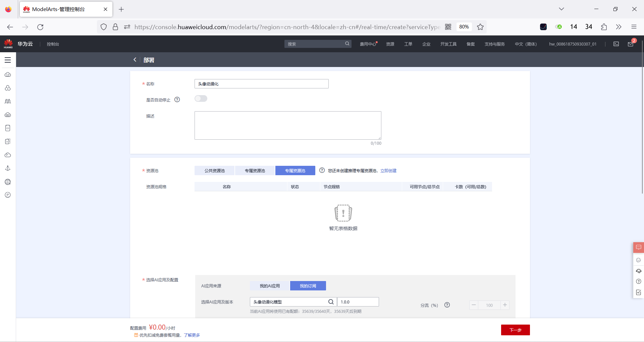Viewport: 644px width, 342px height.
Task: Open the customer service headset floating icon
Action: pyautogui.click(x=639, y=271)
